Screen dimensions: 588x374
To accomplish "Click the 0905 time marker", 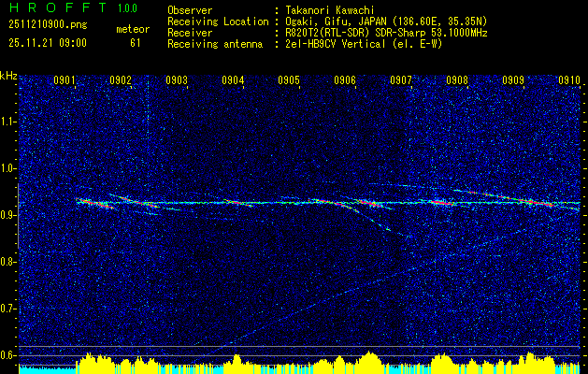I will click(x=289, y=79).
